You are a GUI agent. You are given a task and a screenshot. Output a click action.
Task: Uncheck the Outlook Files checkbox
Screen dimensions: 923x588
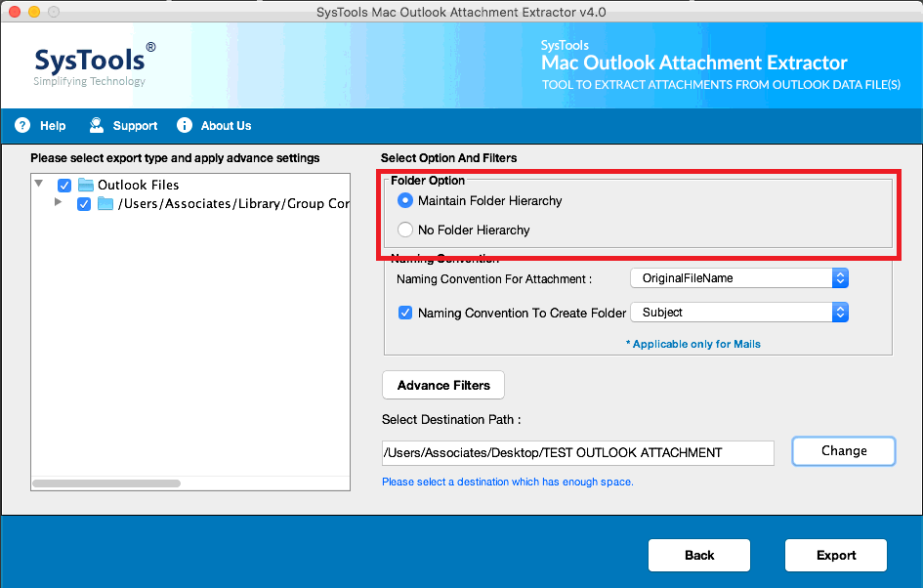(x=64, y=186)
